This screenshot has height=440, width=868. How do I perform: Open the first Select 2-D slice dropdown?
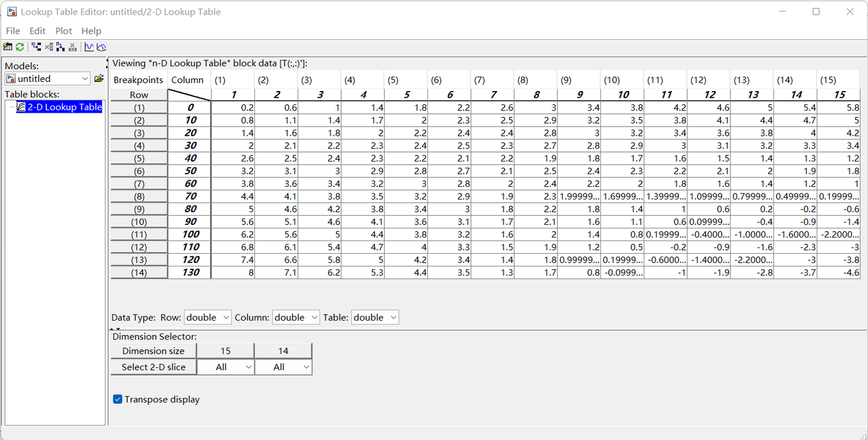[225, 366]
